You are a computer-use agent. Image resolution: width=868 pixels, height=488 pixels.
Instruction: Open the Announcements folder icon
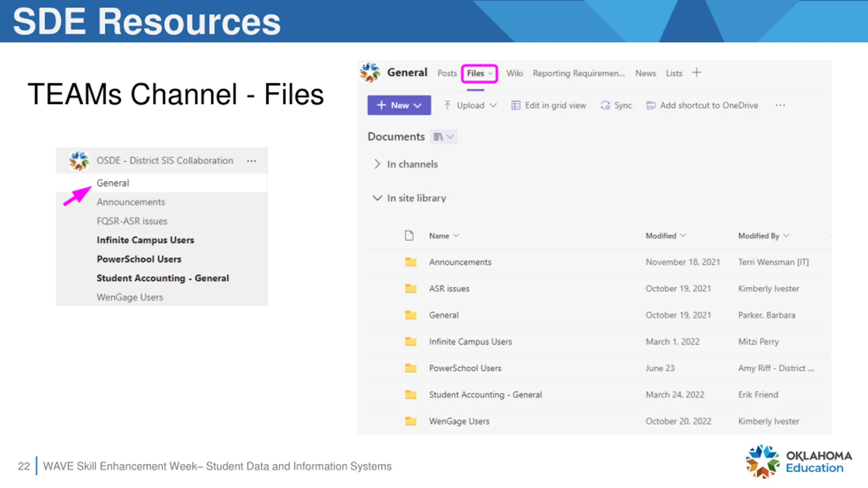411,262
